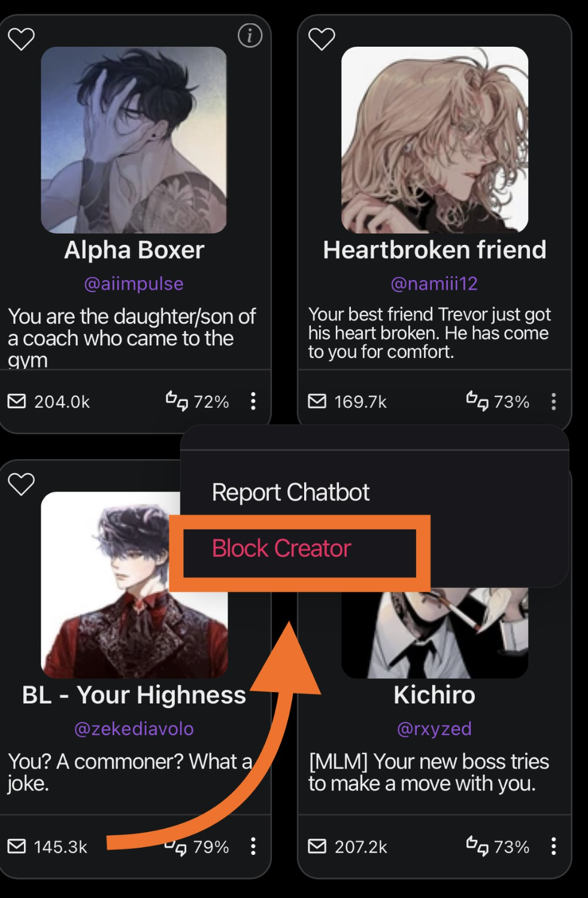Tap envelope icon showing 207.2k messages
The image size is (588, 898).
tap(317, 846)
